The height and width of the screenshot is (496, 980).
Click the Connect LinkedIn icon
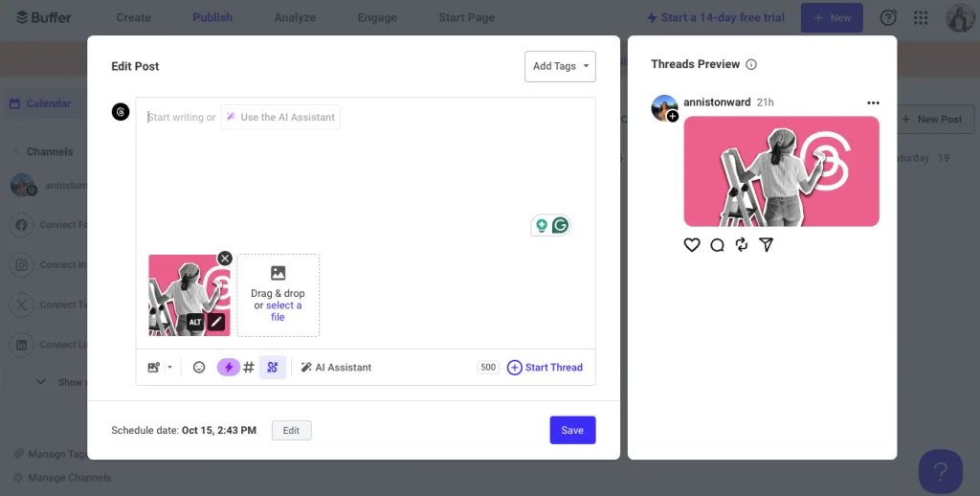coord(21,345)
